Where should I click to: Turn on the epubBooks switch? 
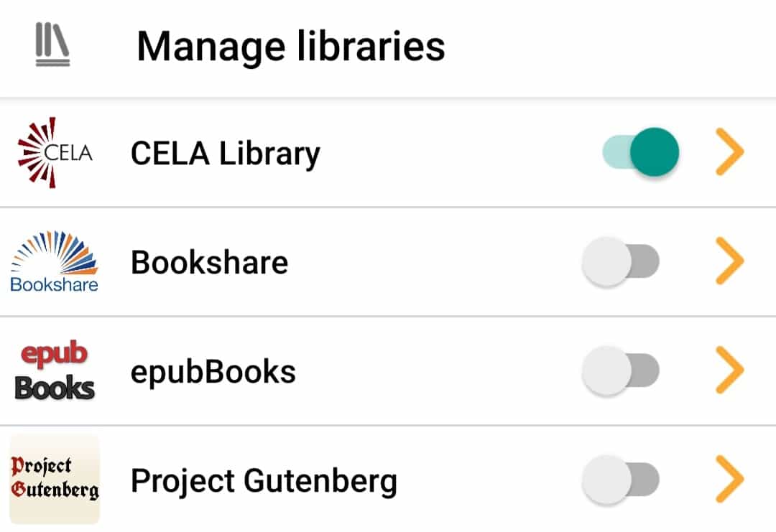click(x=621, y=370)
